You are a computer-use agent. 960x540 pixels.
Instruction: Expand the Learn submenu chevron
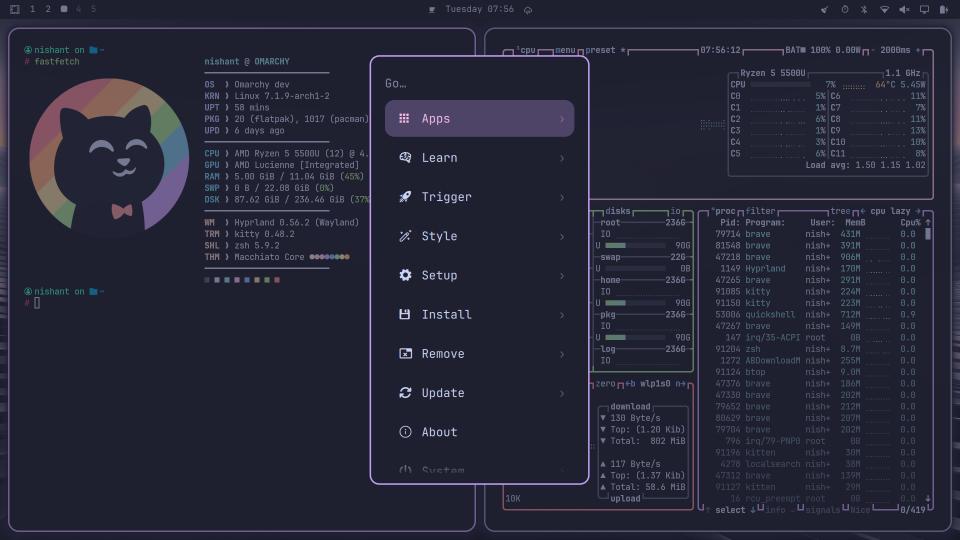(561, 158)
